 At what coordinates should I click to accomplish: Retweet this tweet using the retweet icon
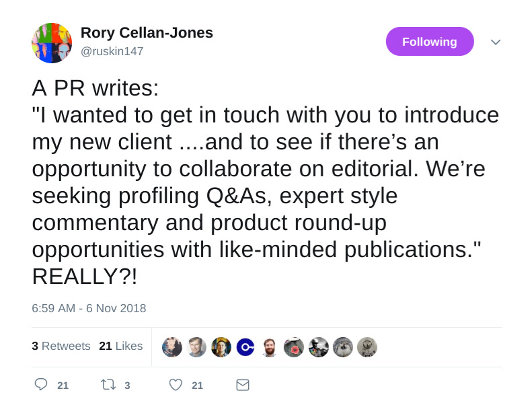[x=108, y=384]
